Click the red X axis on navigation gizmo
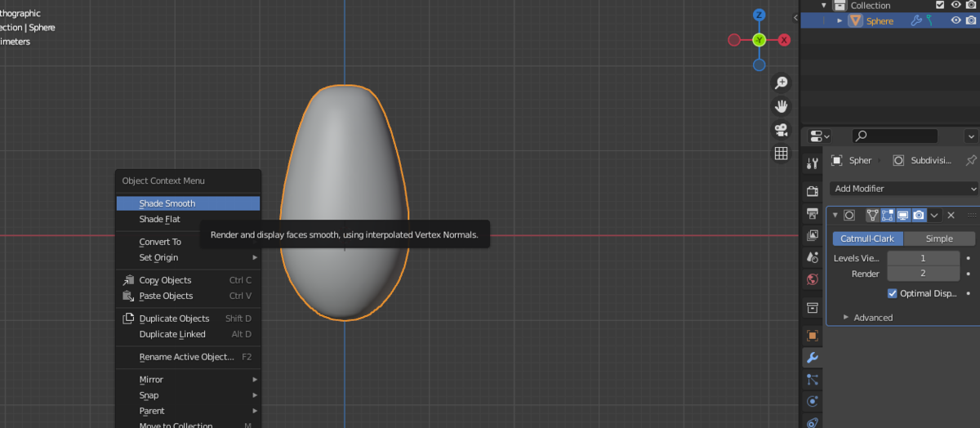The image size is (980, 428). [x=784, y=40]
